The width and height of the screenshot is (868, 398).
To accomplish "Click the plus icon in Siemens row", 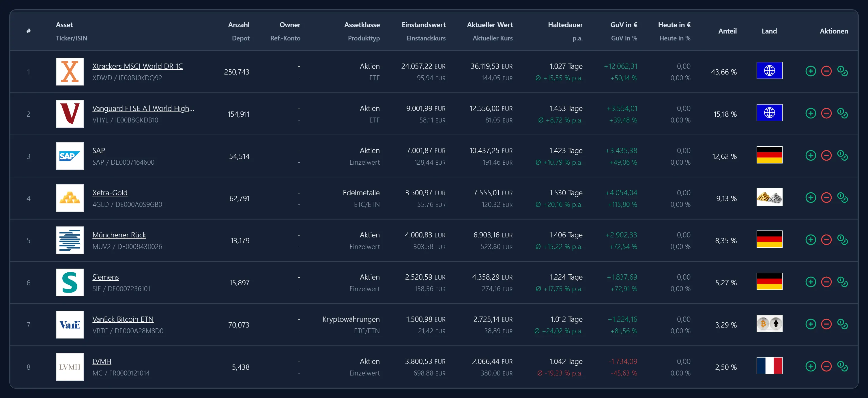I will 811,282.
